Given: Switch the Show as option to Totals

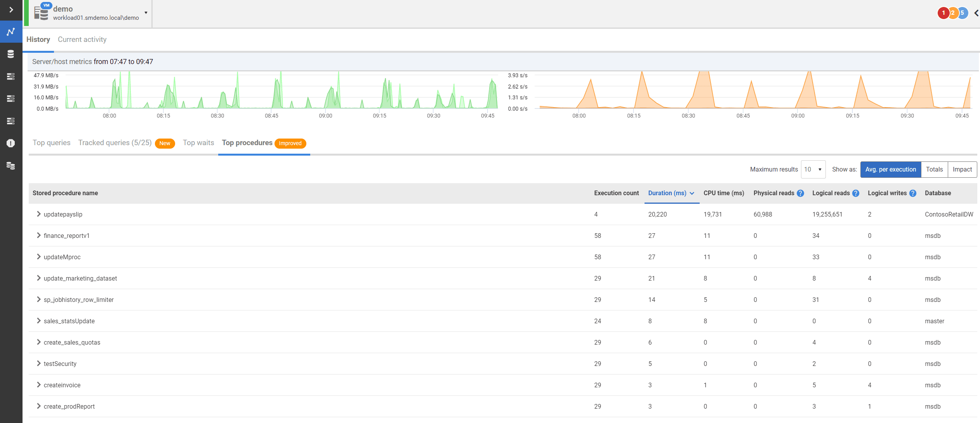Looking at the screenshot, I should (x=934, y=170).
